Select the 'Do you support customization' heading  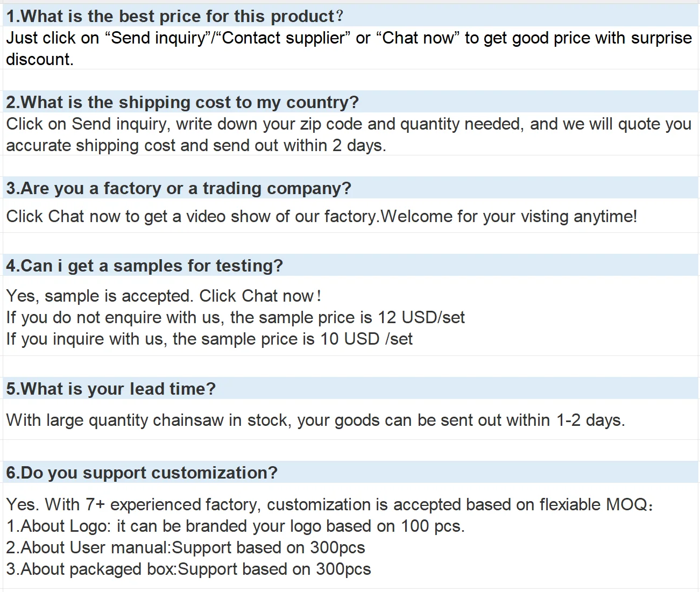coord(142,473)
